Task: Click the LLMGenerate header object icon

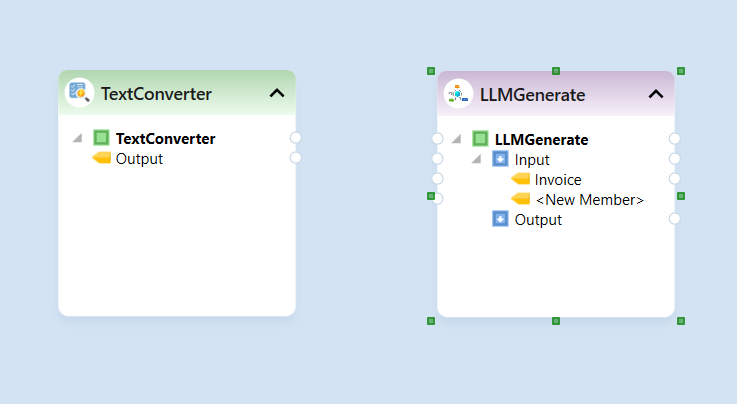Action: point(458,93)
